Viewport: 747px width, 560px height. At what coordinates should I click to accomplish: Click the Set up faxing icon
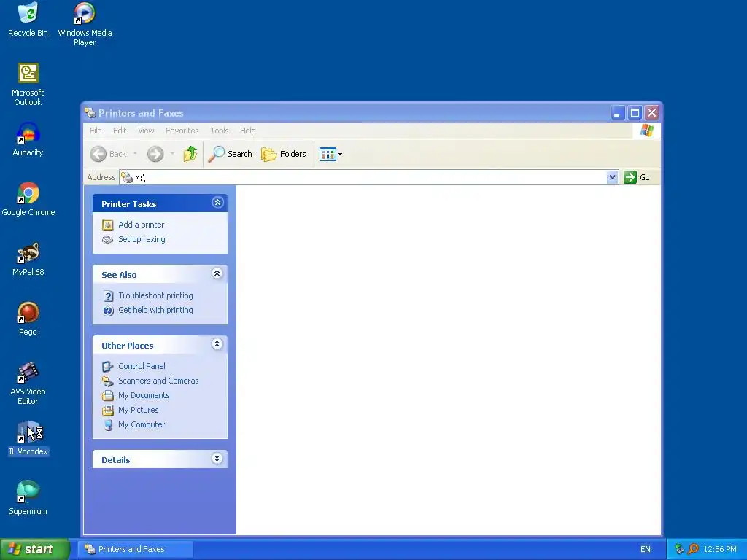coord(108,239)
